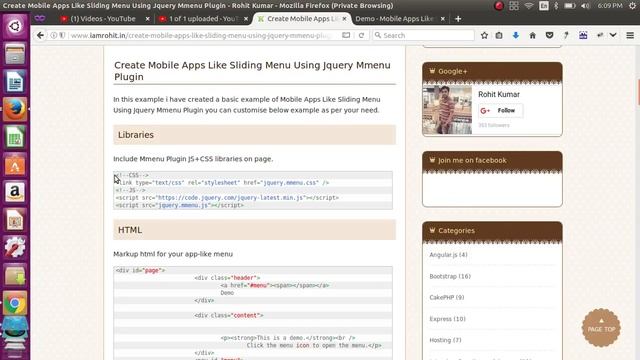Show site information icon in address bar
The width and height of the screenshot is (640, 360).
(53, 36)
